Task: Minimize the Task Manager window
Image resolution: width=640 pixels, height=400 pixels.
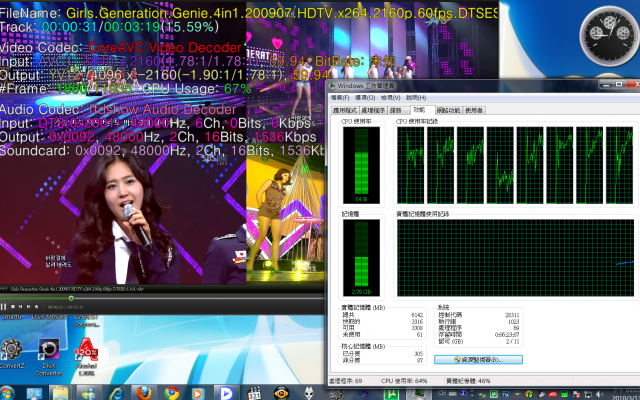Action: point(606,84)
